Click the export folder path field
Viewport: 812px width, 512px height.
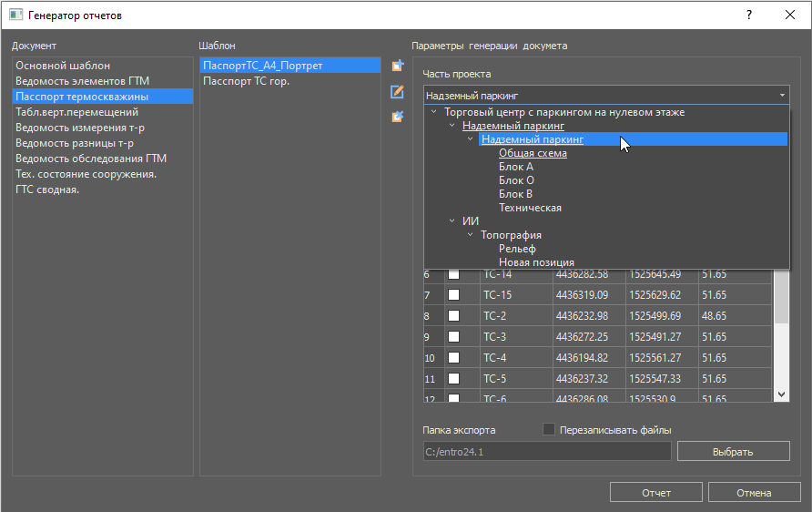(x=546, y=452)
